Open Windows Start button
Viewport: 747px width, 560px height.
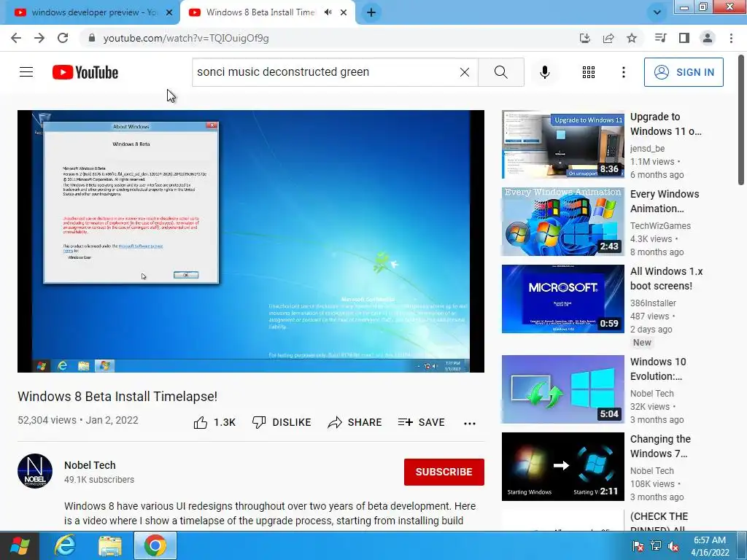20,545
